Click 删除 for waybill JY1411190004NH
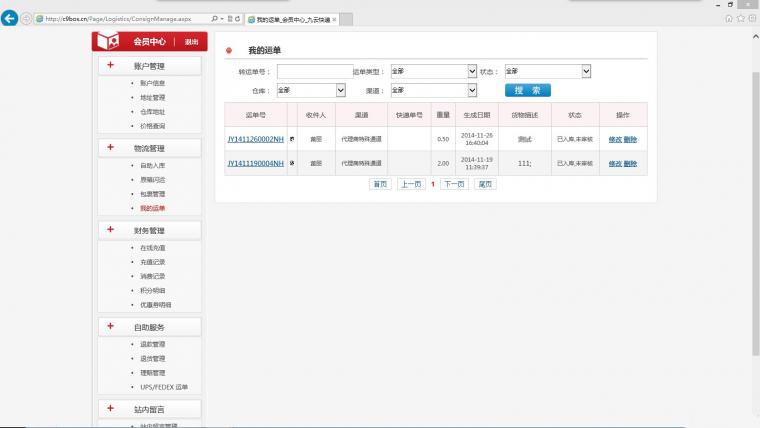Screen dimensions: 760x428 630,164
